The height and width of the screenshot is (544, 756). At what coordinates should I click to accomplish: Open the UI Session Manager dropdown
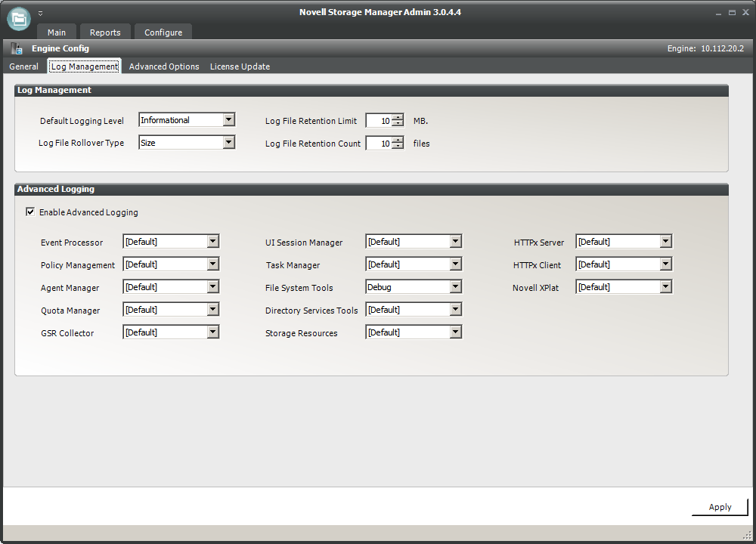pyautogui.click(x=456, y=242)
